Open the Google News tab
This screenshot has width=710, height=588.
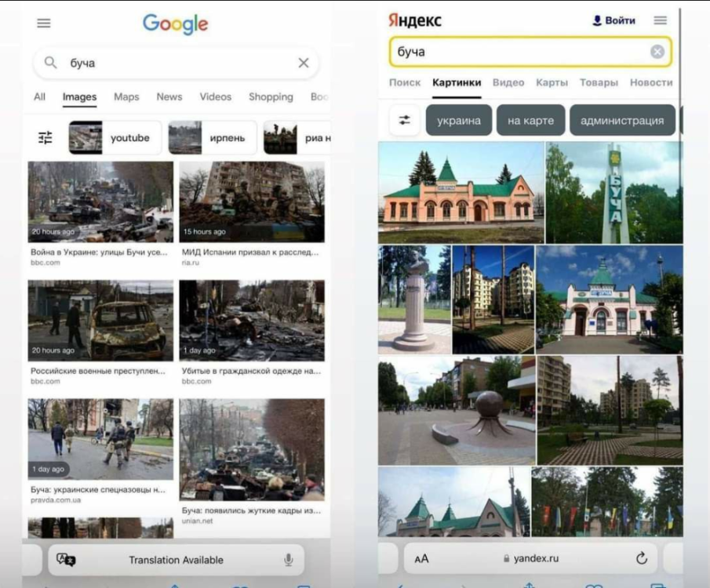(169, 97)
